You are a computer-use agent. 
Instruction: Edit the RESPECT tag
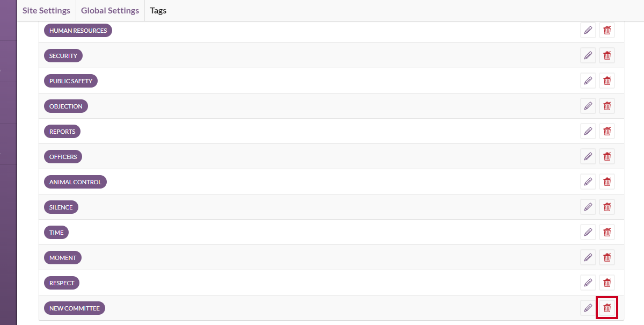coord(588,283)
